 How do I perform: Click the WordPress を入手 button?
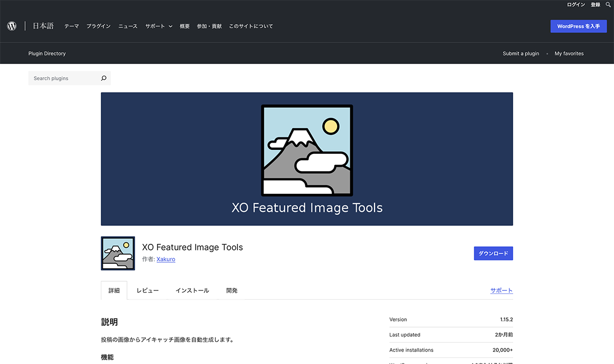point(578,26)
